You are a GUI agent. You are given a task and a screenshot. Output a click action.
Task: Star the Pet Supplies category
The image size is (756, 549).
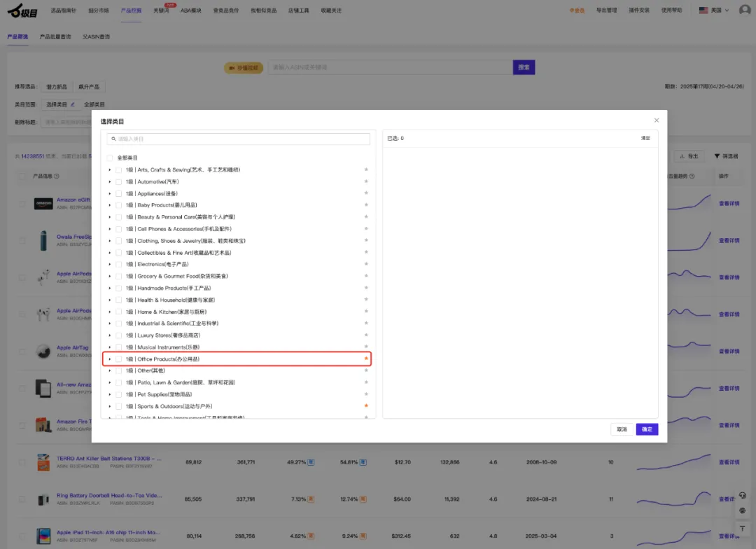(366, 394)
